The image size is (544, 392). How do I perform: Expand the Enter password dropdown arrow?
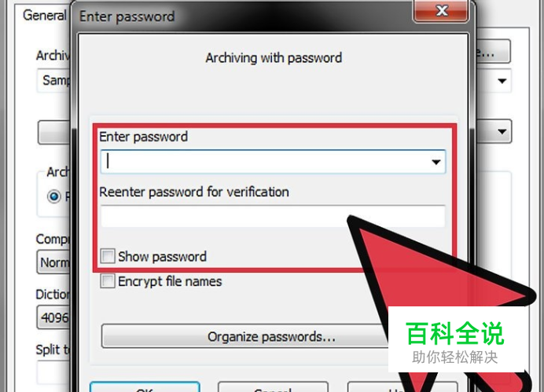pyautogui.click(x=436, y=162)
